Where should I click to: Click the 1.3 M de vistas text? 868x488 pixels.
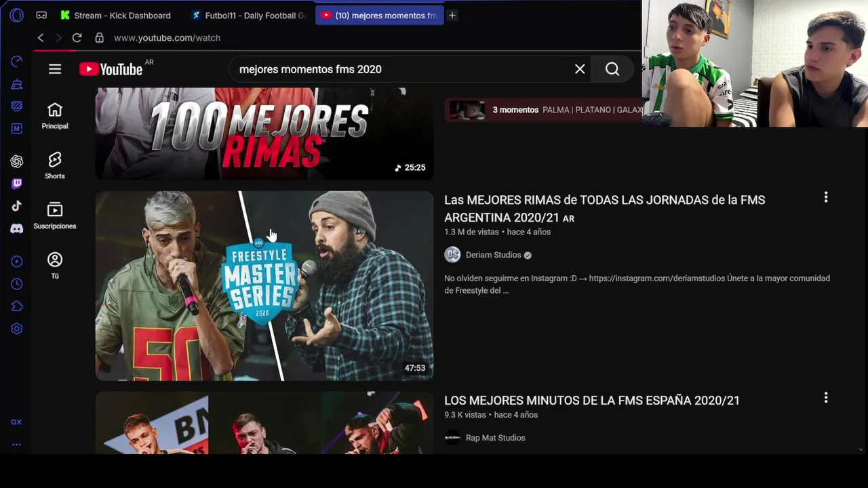[x=471, y=232]
